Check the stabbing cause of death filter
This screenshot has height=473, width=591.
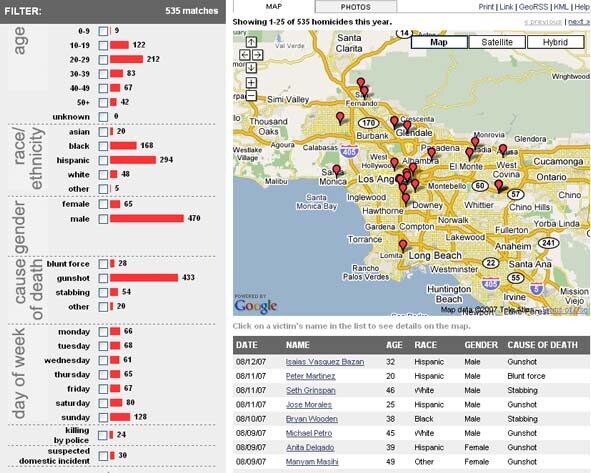point(103,293)
